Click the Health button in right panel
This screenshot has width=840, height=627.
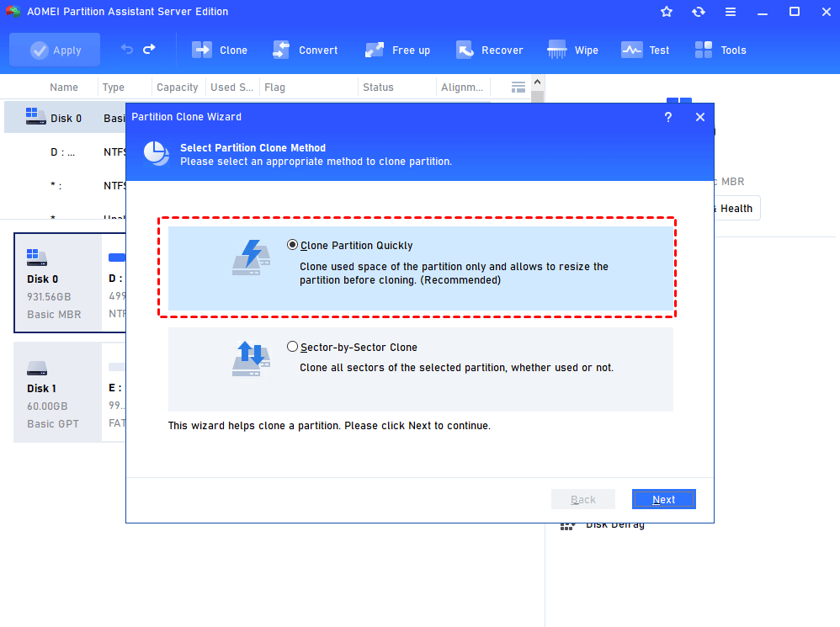pyautogui.click(x=736, y=208)
